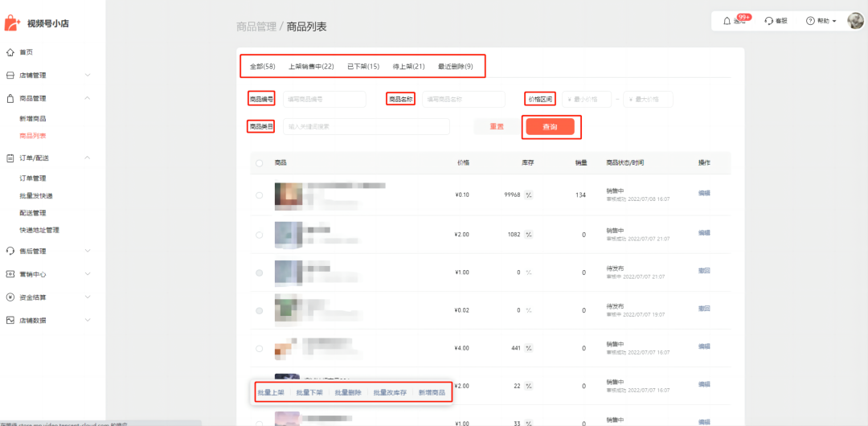
Task: Click 批量改库存 in the batch bar
Action: (391, 393)
